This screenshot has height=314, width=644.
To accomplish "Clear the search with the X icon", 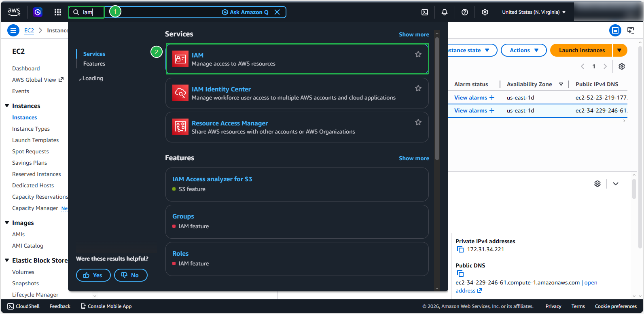I will (x=277, y=12).
